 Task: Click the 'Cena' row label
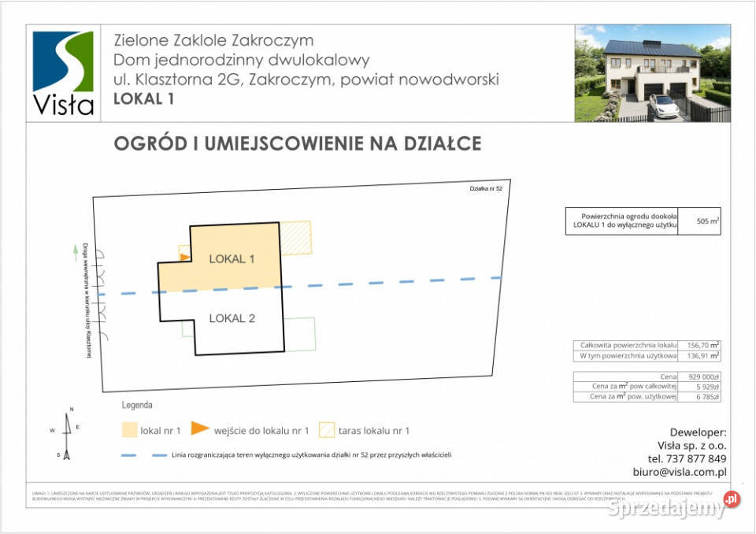tap(669, 376)
